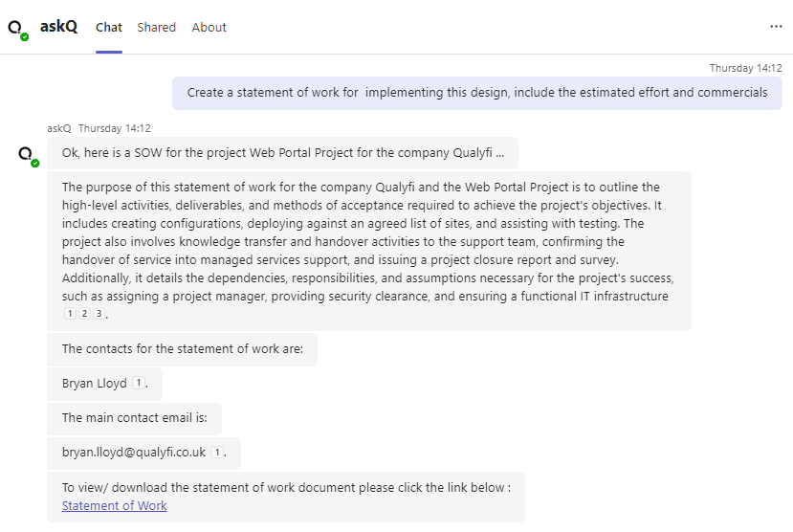The width and height of the screenshot is (793, 532).
Task: Click the Bryan Lloyd contact name
Action: click(95, 384)
